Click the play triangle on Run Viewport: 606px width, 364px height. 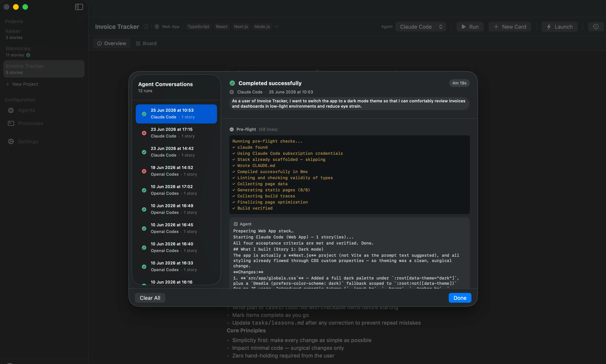coord(464,27)
